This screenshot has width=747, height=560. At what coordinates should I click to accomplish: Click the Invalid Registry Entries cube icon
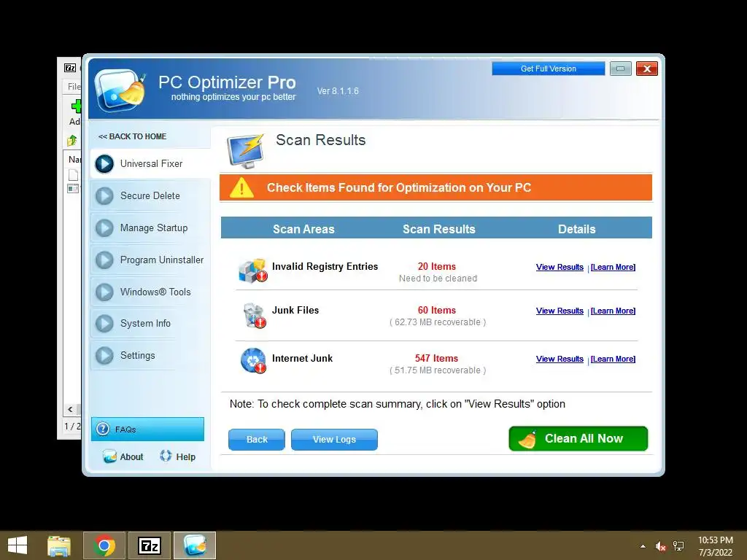coord(253,271)
